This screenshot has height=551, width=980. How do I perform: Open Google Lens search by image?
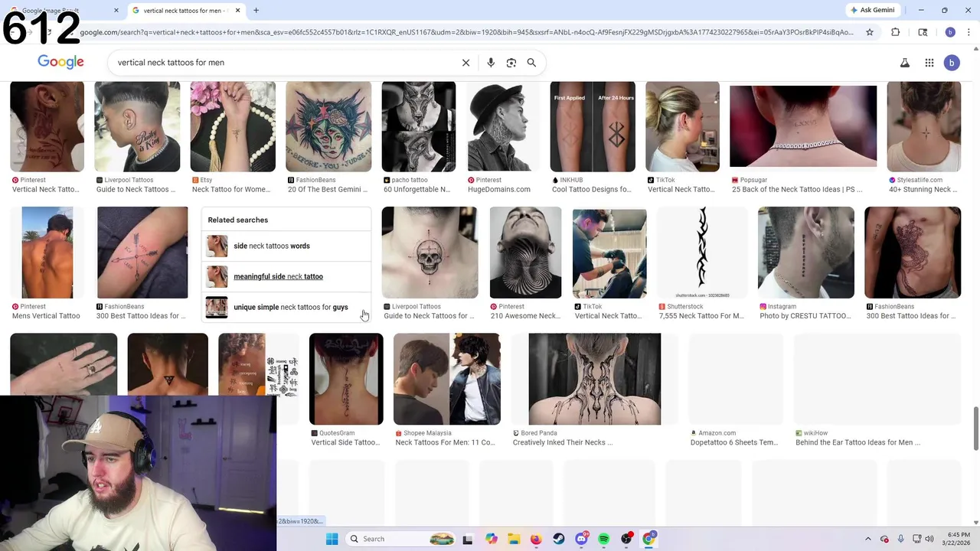(511, 63)
